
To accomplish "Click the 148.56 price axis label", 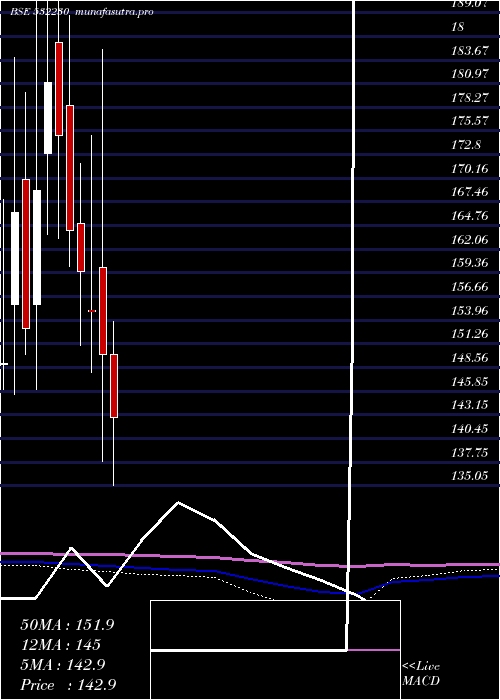I will pos(470,358).
